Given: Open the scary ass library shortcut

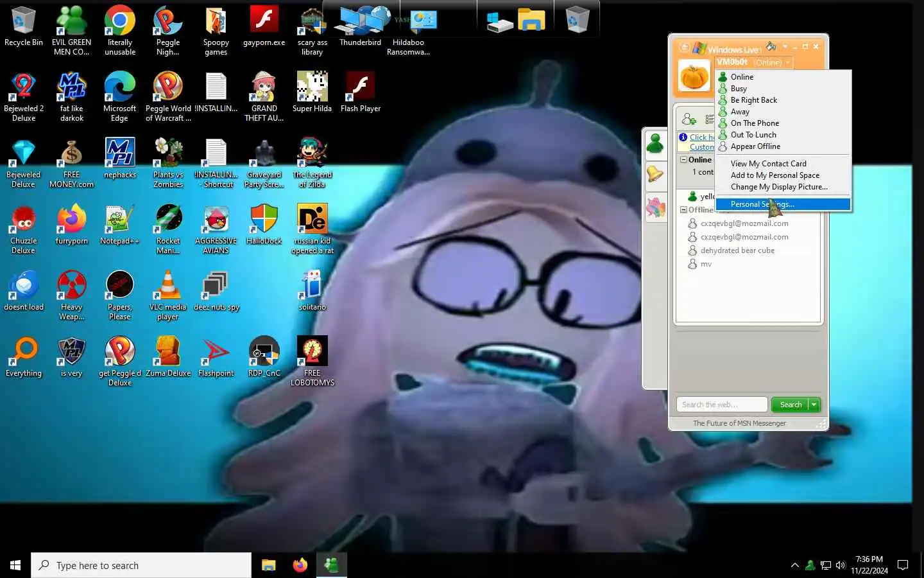Looking at the screenshot, I should coord(312,30).
